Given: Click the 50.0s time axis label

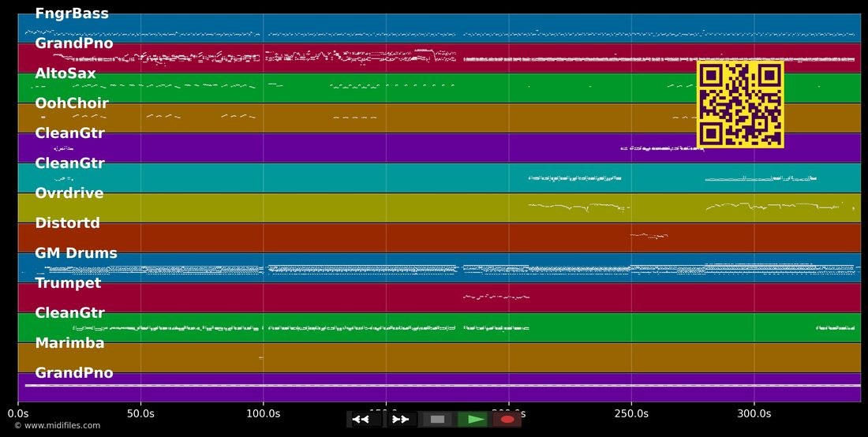Looking at the screenshot, I should [141, 413].
